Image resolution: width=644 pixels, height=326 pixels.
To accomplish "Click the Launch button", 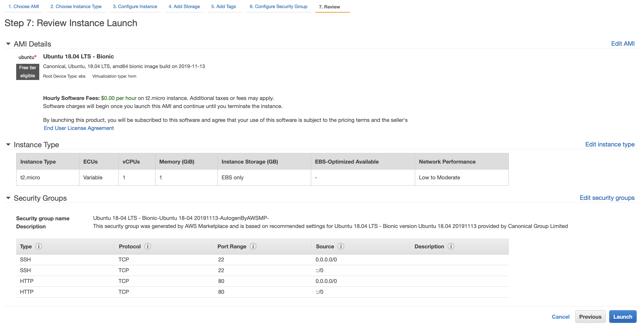I will (x=622, y=317).
